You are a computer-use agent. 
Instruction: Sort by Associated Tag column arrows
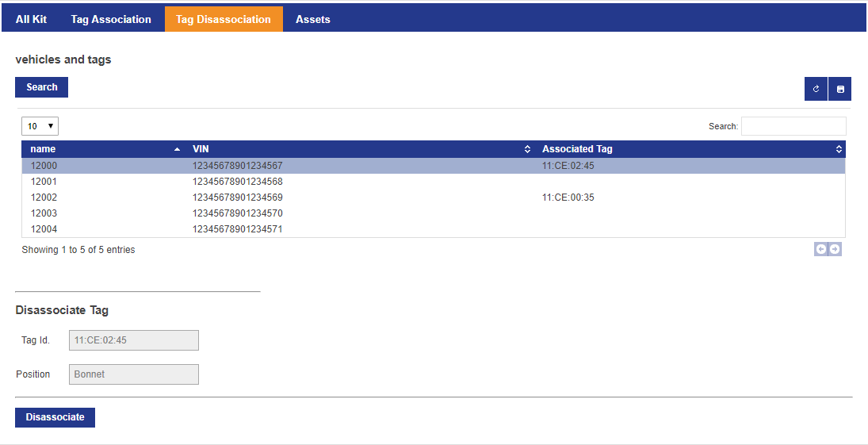point(839,149)
